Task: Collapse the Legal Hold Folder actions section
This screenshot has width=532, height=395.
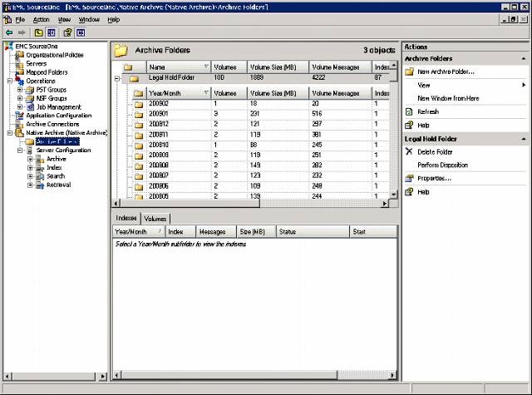Action: [x=524, y=139]
